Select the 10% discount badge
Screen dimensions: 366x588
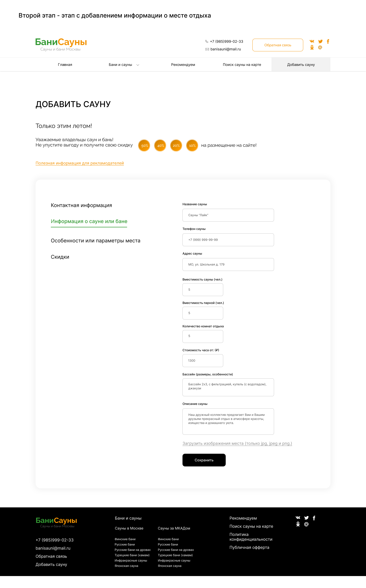click(x=192, y=146)
